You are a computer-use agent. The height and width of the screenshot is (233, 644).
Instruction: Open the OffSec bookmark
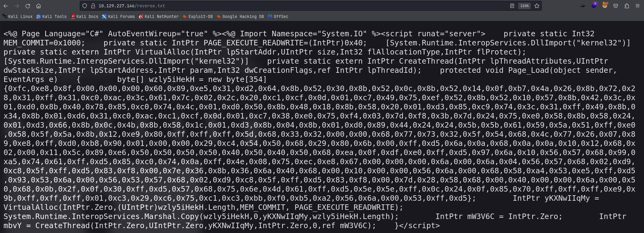coord(278,16)
